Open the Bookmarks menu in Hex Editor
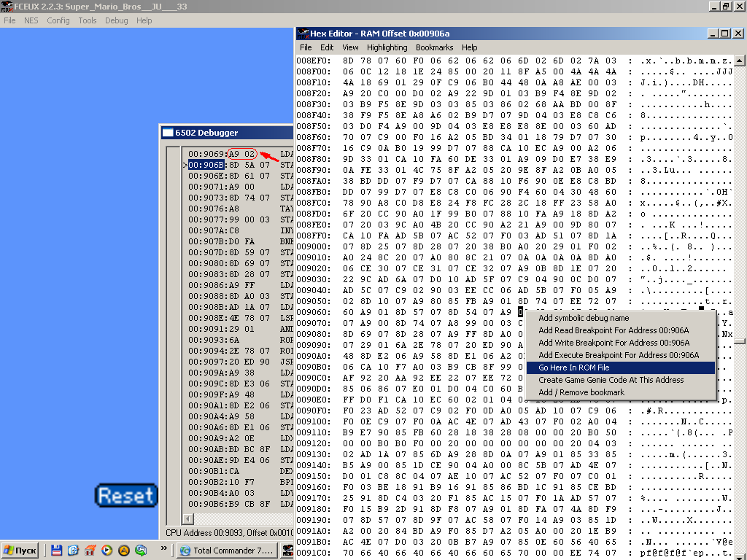The image size is (747, 560). (x=434, y=47)
